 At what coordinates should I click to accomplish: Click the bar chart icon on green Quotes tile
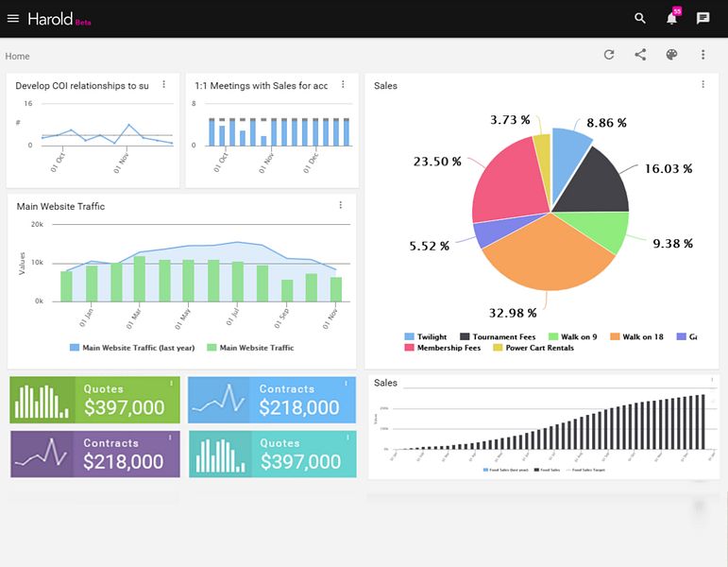click(x=42, y=401)
